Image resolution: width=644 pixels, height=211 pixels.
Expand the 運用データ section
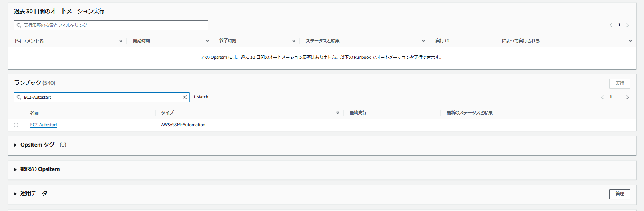(x=16, y=194)
